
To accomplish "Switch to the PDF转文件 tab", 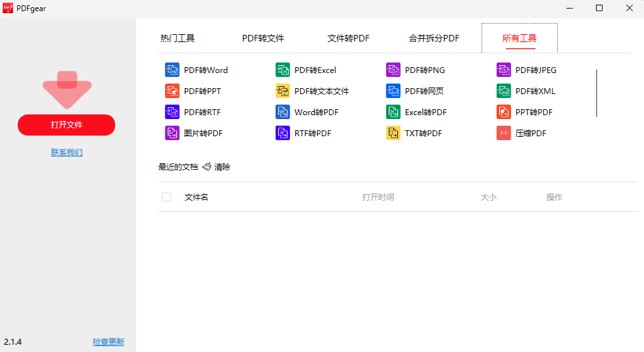I will click(x=263, y=38).
